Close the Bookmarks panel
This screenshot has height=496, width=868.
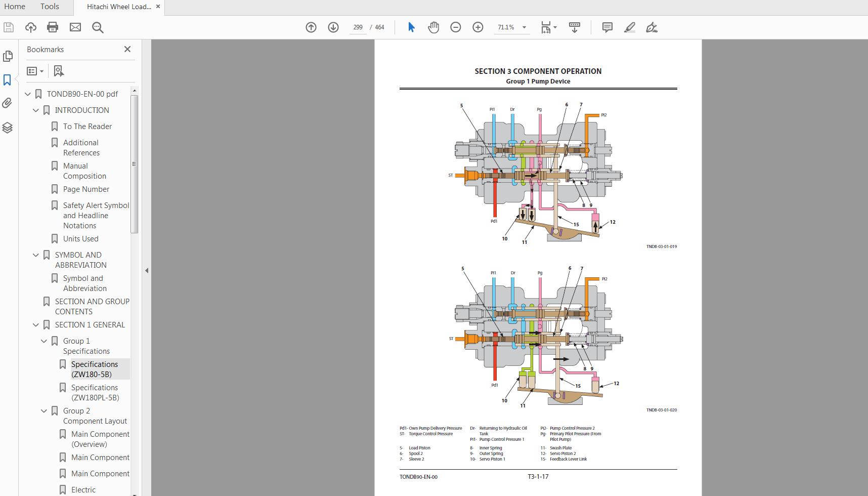tap(127, 49)
